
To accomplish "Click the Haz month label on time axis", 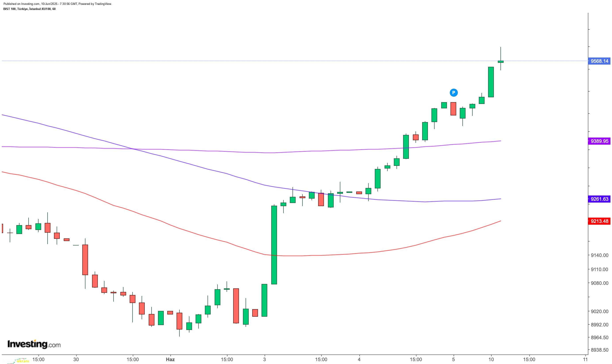I will (170, 359).
